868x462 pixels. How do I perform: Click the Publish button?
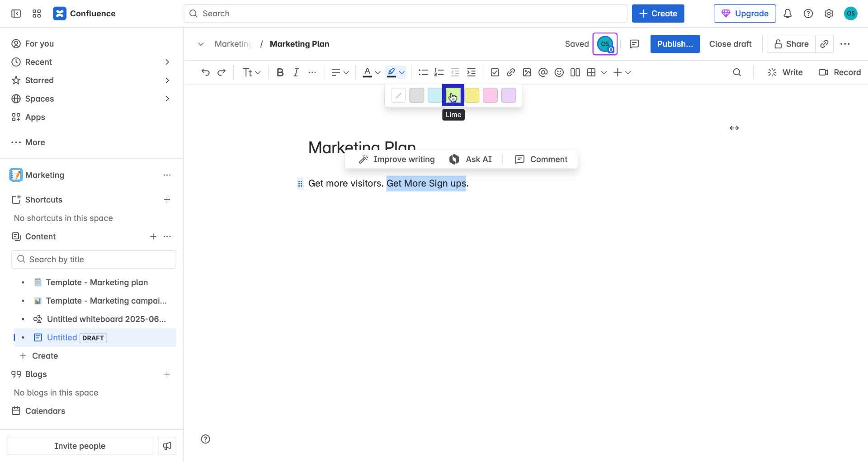[675, 44]
